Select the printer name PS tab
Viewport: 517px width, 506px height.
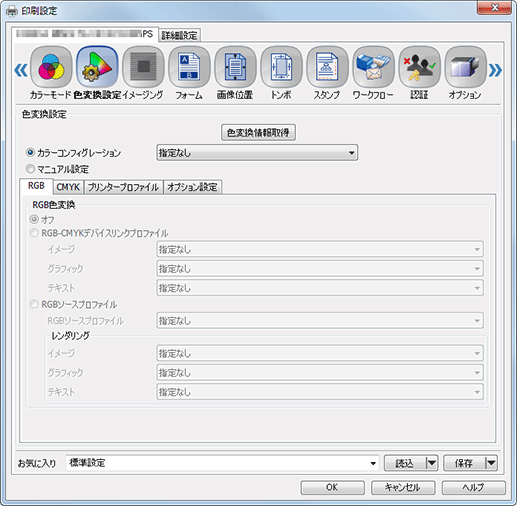(85, 34)
